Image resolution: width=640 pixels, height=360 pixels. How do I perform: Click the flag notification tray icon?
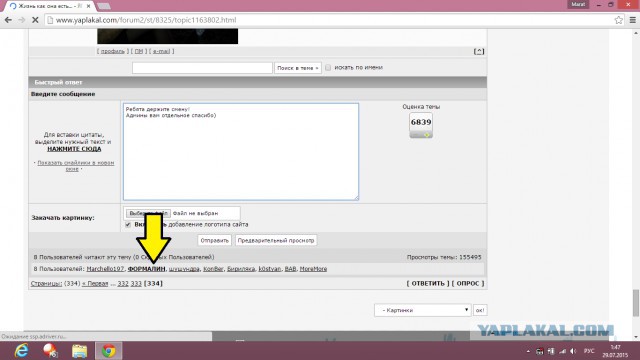click(x=540, y=351)
